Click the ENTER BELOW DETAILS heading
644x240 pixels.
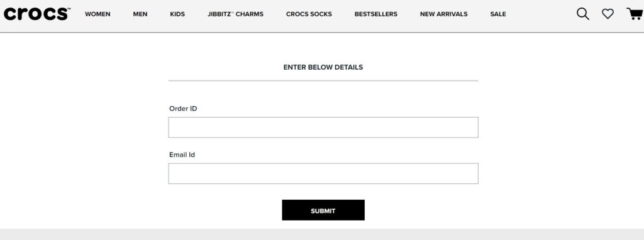coord(323,67)
